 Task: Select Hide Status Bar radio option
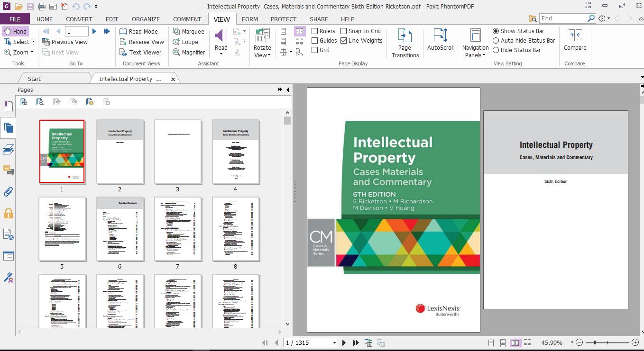tap(496, 50)
